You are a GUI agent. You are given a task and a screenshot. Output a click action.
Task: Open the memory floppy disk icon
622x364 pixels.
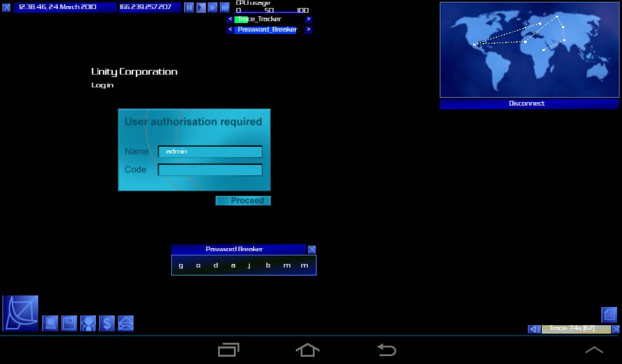pos(69,323)
